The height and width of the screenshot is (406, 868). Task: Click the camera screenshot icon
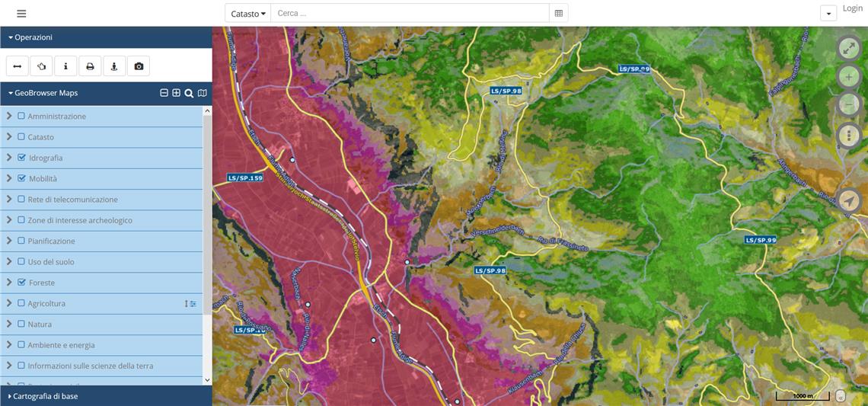point(139,66)
